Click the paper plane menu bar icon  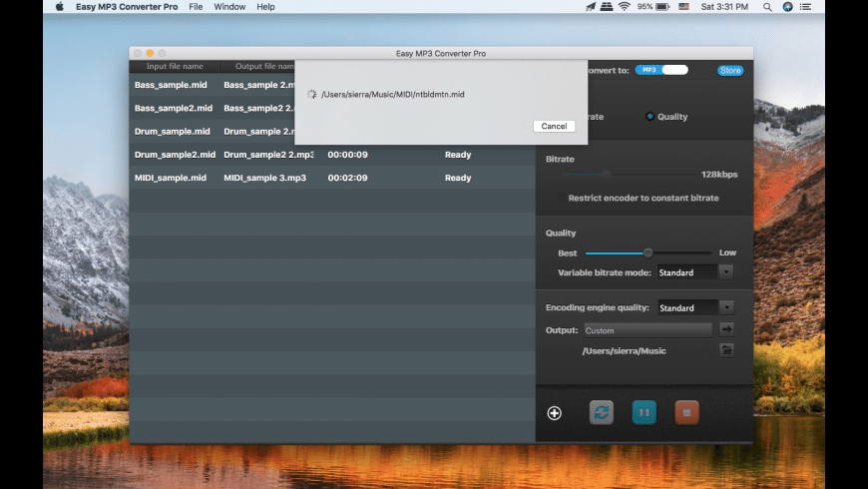(x=591, y=7)
